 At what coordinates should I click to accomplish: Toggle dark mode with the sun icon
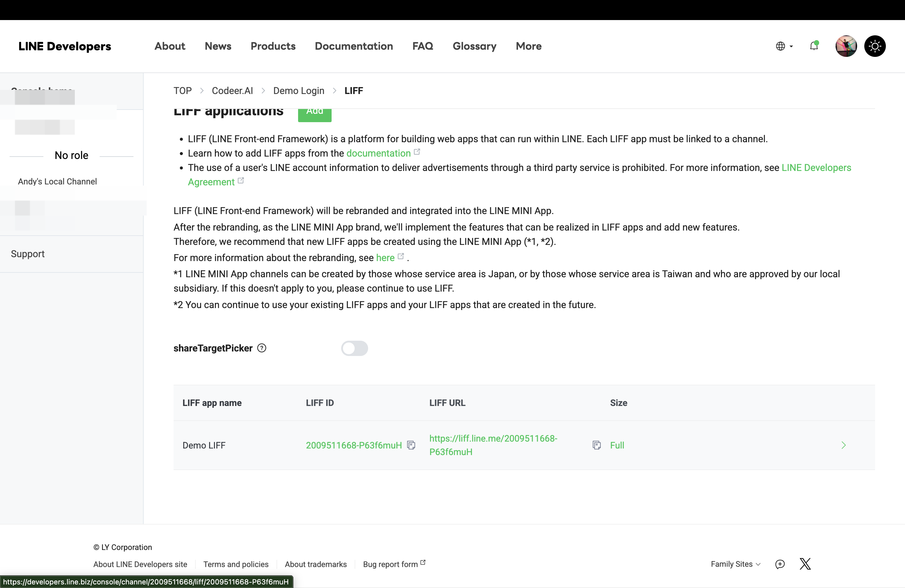(x=875, y=46)
